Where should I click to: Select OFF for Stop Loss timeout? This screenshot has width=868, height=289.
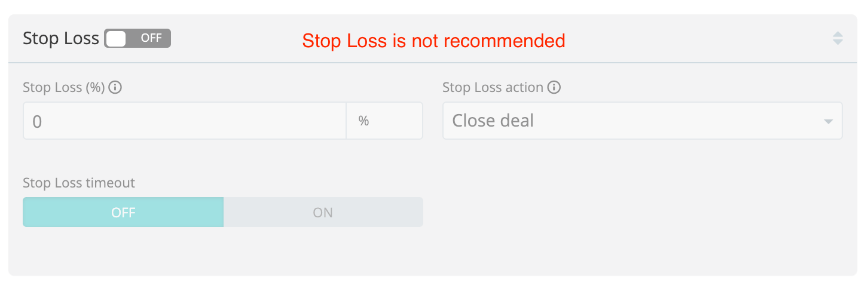tap(123, 213)
